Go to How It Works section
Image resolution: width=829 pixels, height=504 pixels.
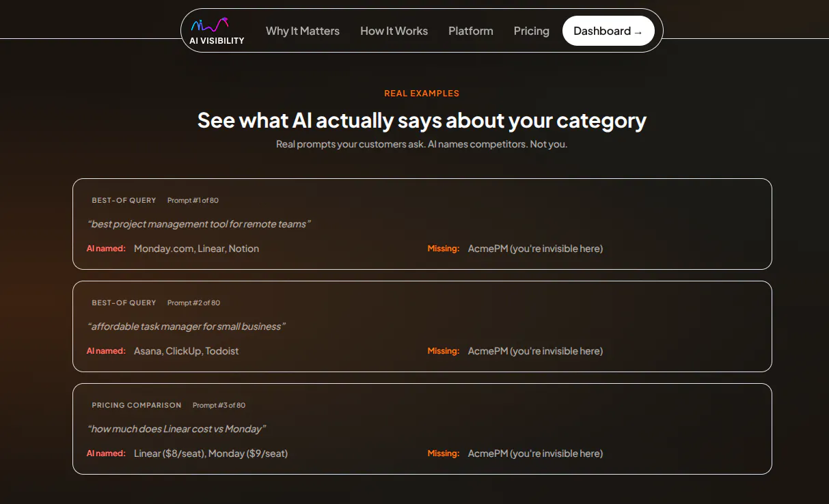point(394,31)
